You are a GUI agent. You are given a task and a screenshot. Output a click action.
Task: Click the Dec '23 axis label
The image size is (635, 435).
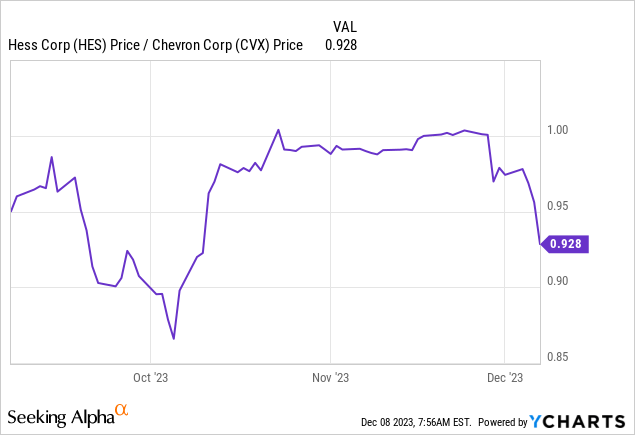504,377
